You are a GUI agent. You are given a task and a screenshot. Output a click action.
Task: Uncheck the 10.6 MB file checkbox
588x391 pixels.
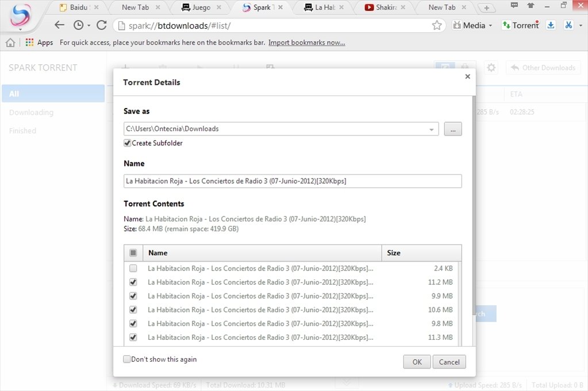click(x=133, y=309)
